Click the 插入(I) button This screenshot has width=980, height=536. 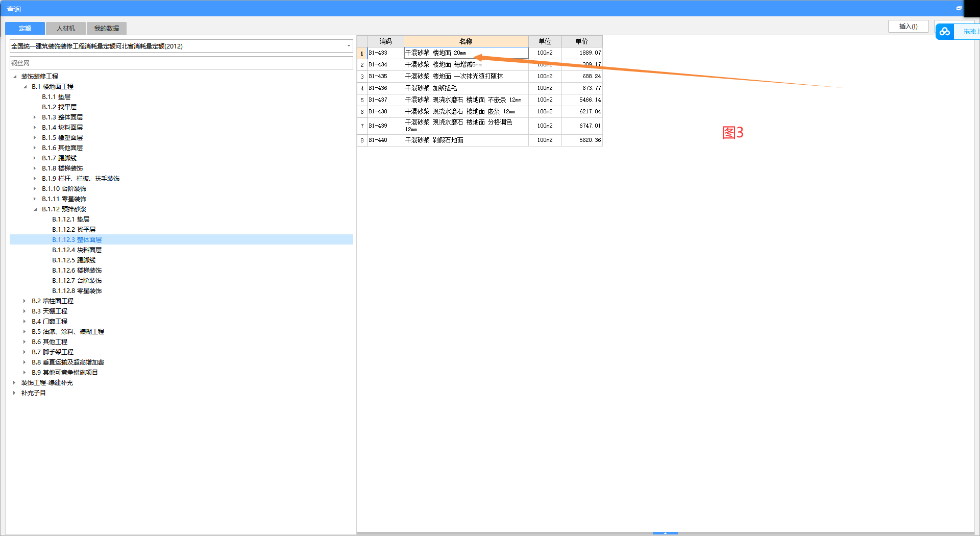[908, 27]
